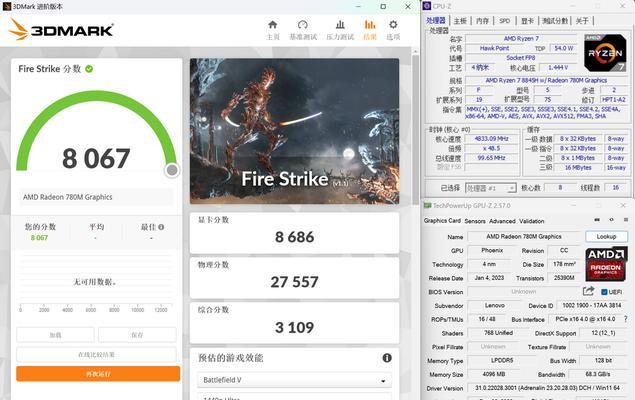Click the 3DMark vertical scrollbar
635x400 pixels.
(x=415, y=130)
